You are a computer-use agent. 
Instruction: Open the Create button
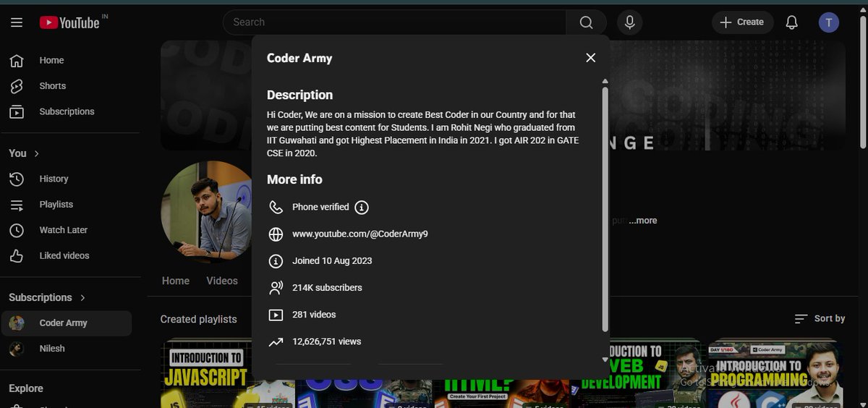pos(742,22)
